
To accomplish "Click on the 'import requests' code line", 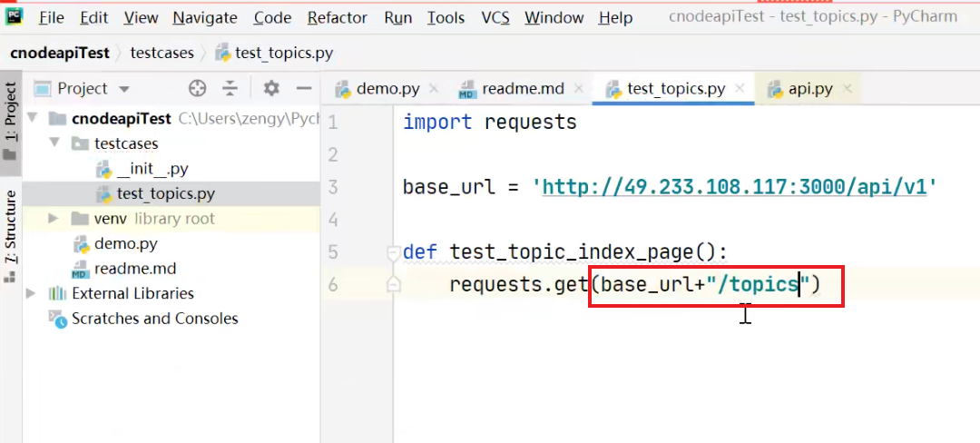I will tap(489, 122).
